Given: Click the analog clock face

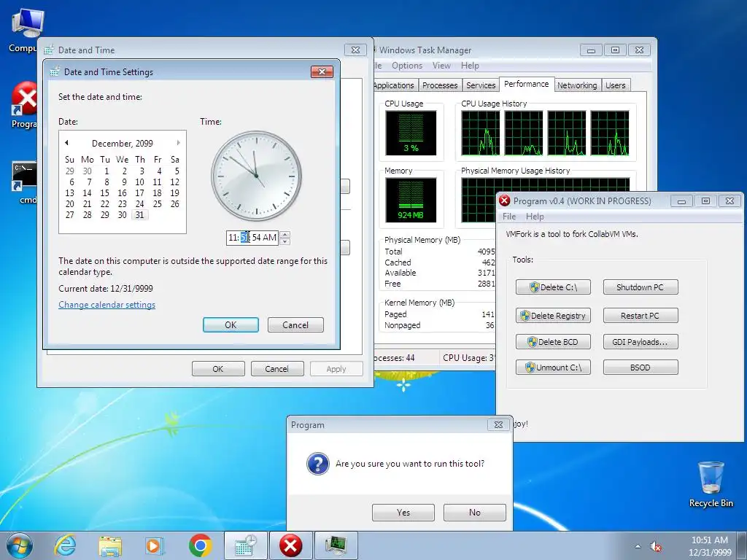Looking at the screenshot, I should 256,176.
